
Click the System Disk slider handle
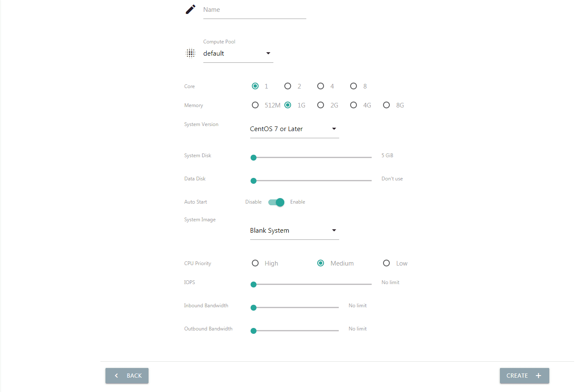(254, 158)
